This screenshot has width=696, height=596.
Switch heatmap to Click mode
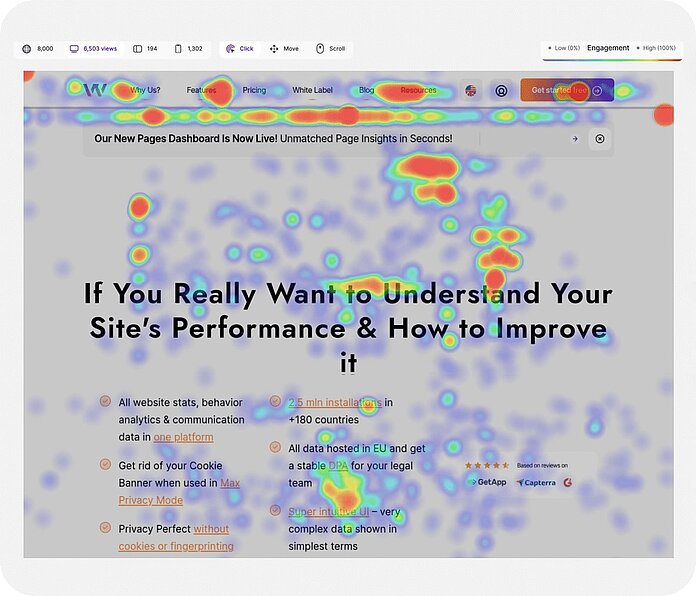click(x=239, y=48)
